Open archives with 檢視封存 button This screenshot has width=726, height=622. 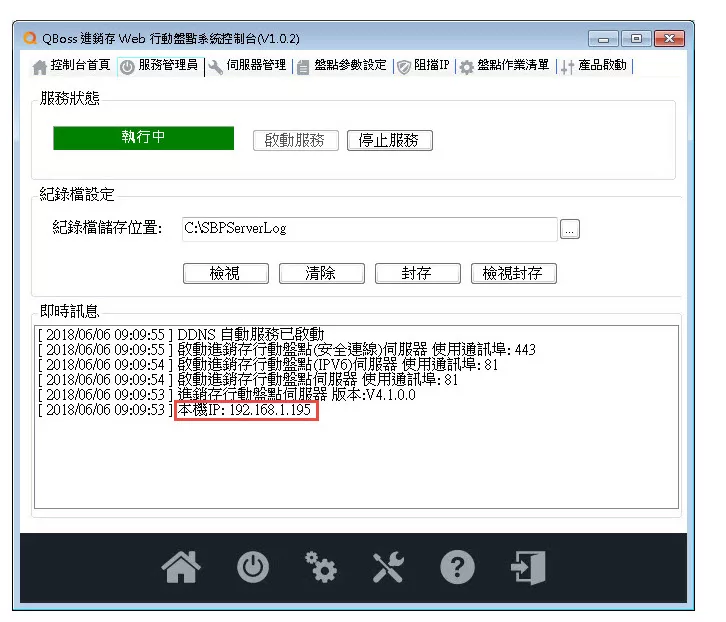click(x=513, y=273)
